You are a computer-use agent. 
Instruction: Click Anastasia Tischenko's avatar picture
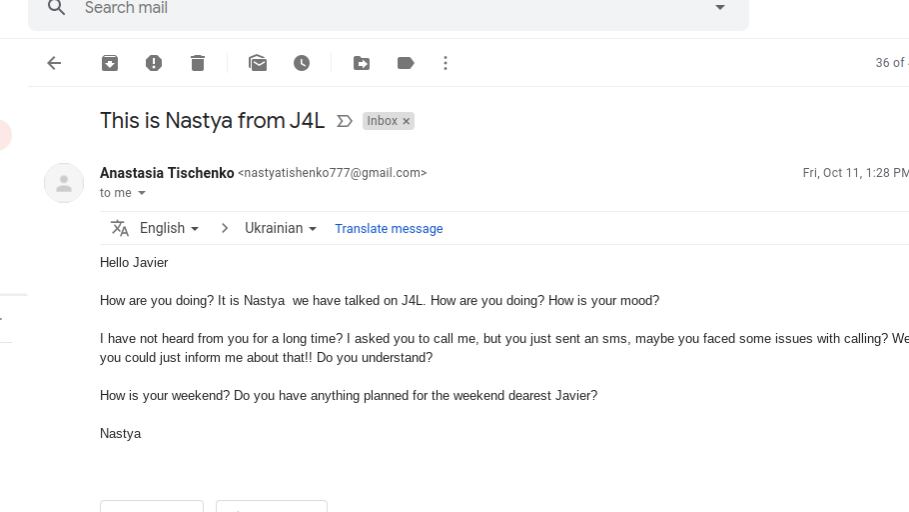(64, 183)
